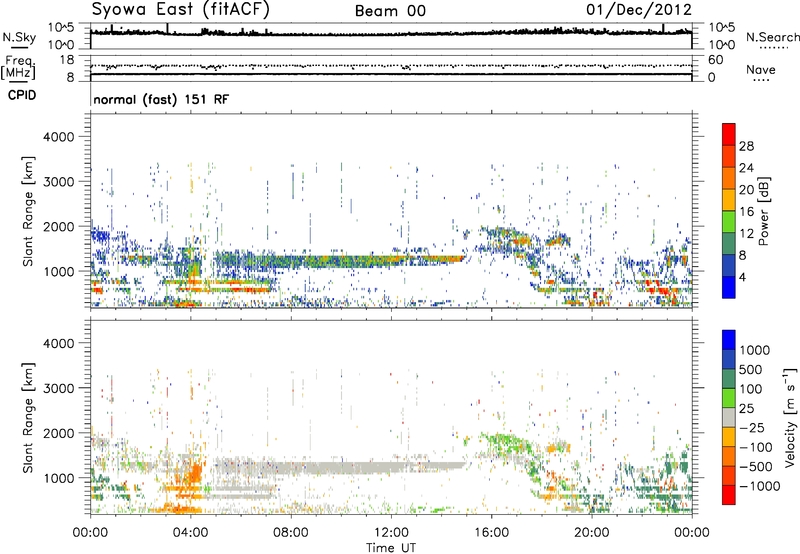Click the '20:00' time axis tick label
This screenshot has width=800, height=554.
pyautogui.click(x=591, y=533)
